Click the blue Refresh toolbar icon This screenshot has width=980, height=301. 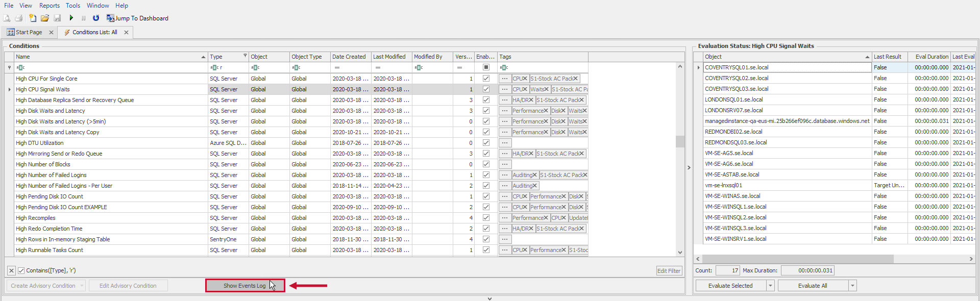(x=96, y=18)
